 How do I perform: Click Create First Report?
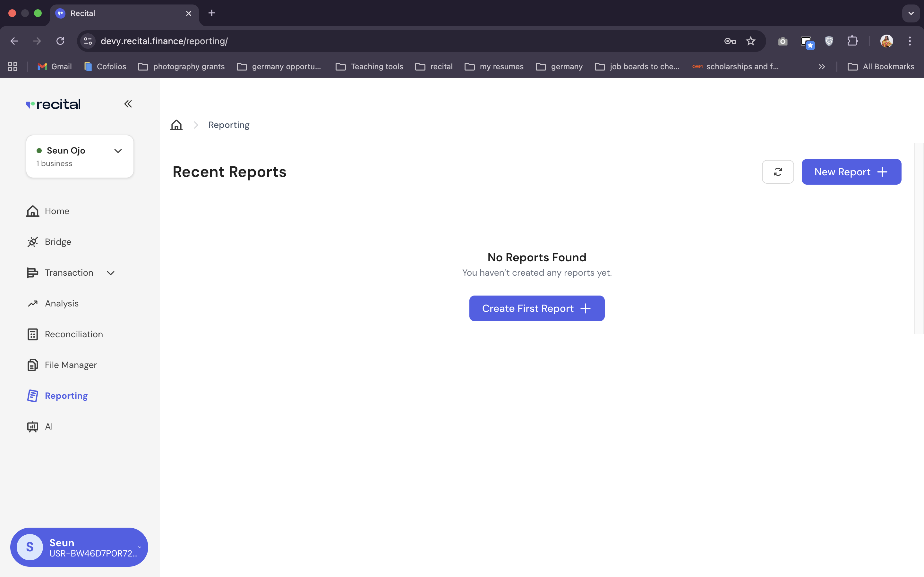(536, 308)
